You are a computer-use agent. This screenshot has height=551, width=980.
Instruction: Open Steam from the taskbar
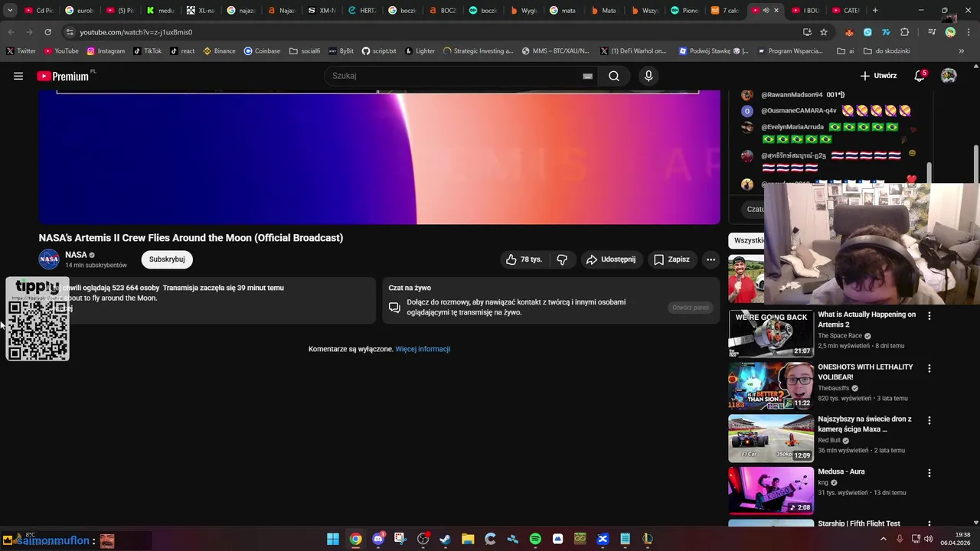click(x=445, y=539)
